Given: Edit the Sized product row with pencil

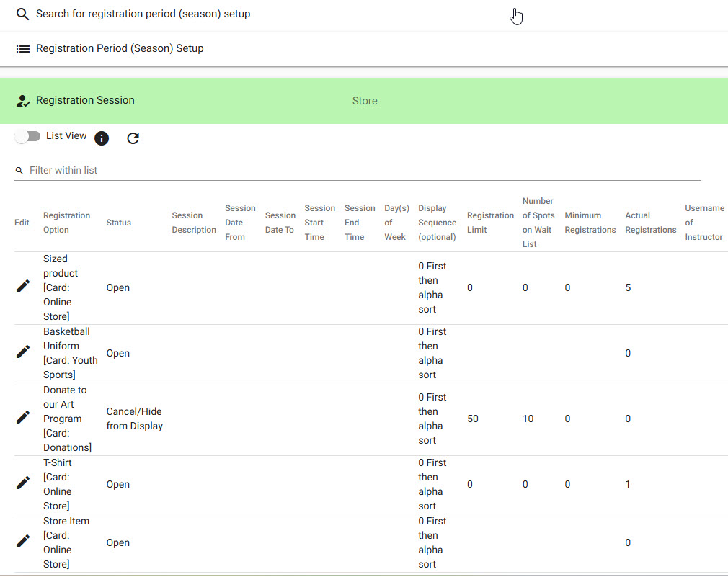Looking at the screenshot, I should coord(23,287).
